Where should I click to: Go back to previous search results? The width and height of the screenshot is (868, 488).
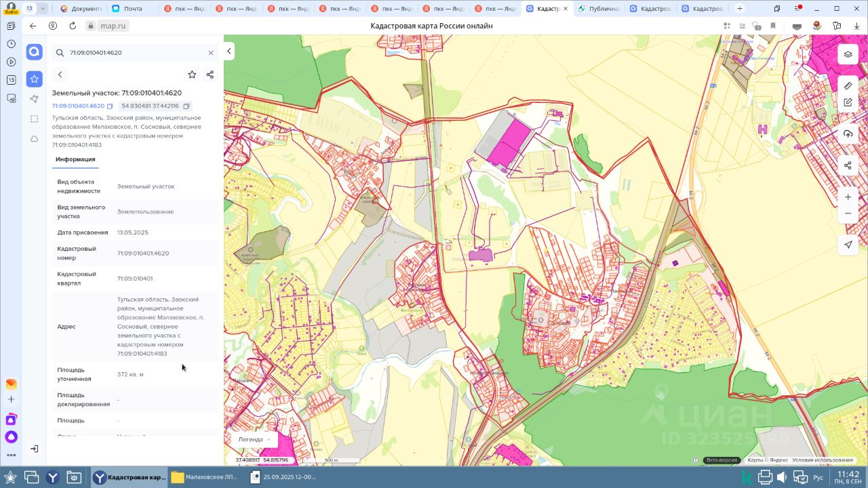click(60, 75)
